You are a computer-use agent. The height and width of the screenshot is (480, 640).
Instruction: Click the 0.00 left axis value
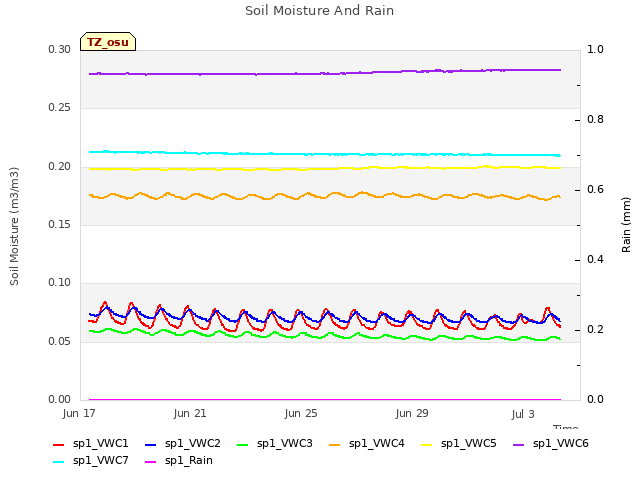coord(60,399)
